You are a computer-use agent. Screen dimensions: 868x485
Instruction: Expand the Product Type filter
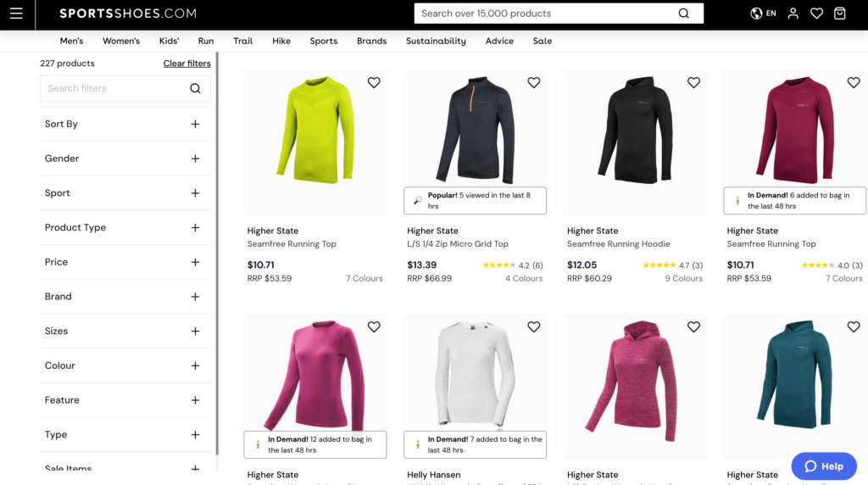[125, 227]
